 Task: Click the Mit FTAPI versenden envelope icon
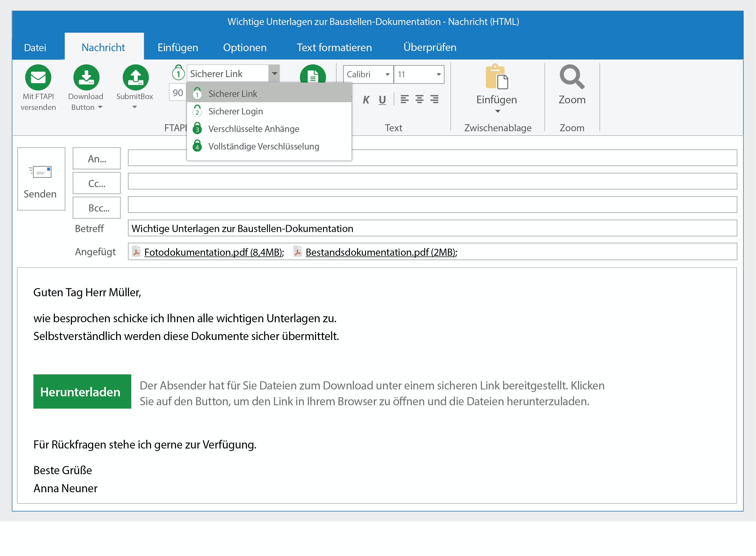(38, 77)
